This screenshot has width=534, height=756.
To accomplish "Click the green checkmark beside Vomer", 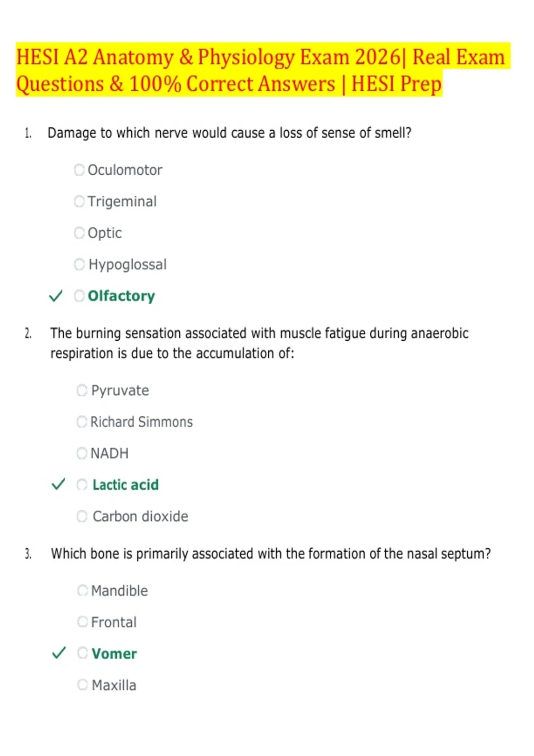I will point(59,653).
